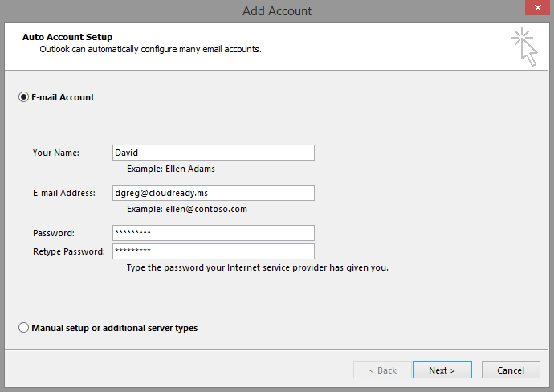The width and height of the screenshot is (554, 392).
Task: Click the Cancel button
Action: 511,370
